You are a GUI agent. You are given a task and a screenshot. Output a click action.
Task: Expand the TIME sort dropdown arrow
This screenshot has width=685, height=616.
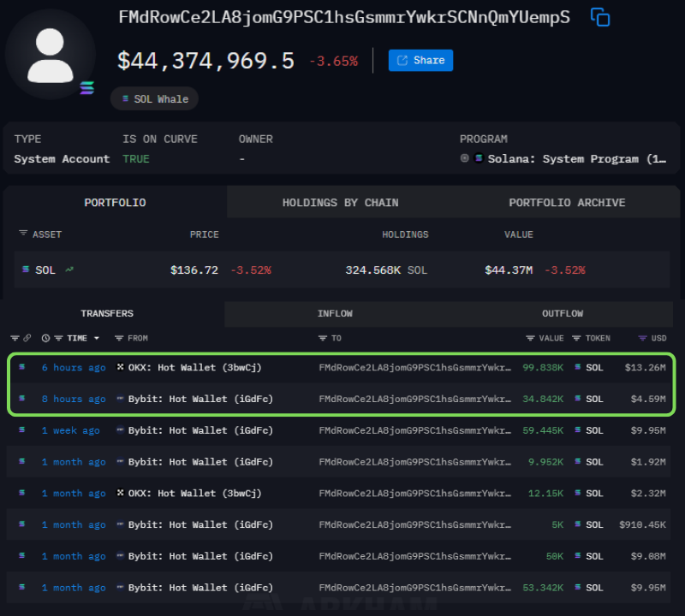click(96, 338)
